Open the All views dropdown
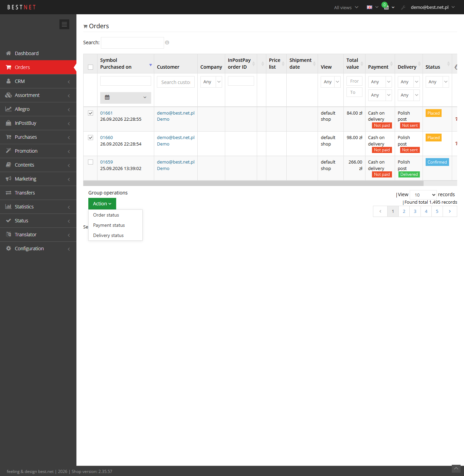Viewport: 464px width, 476px height. 346,7
